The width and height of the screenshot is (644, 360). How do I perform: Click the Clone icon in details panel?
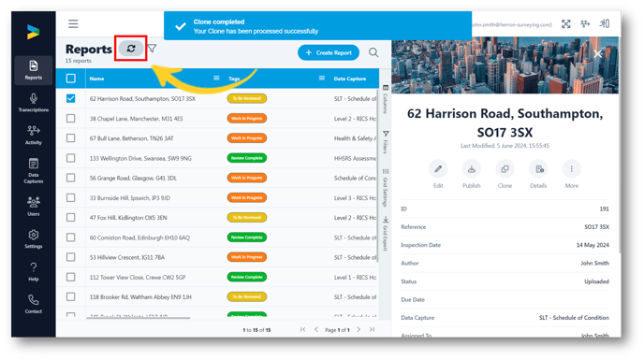coord(505,169)
